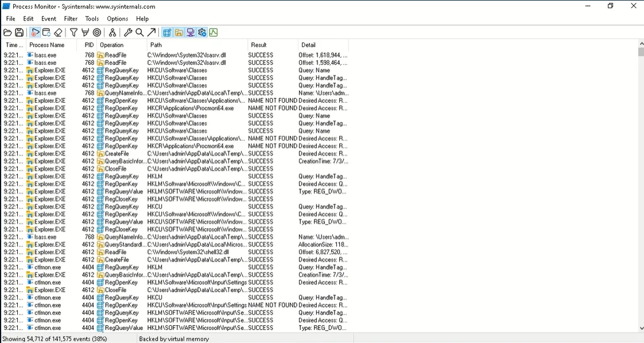644x343 pixels.
Task: Open the Filter dialog via funnel icon
Action: [73, 33]
